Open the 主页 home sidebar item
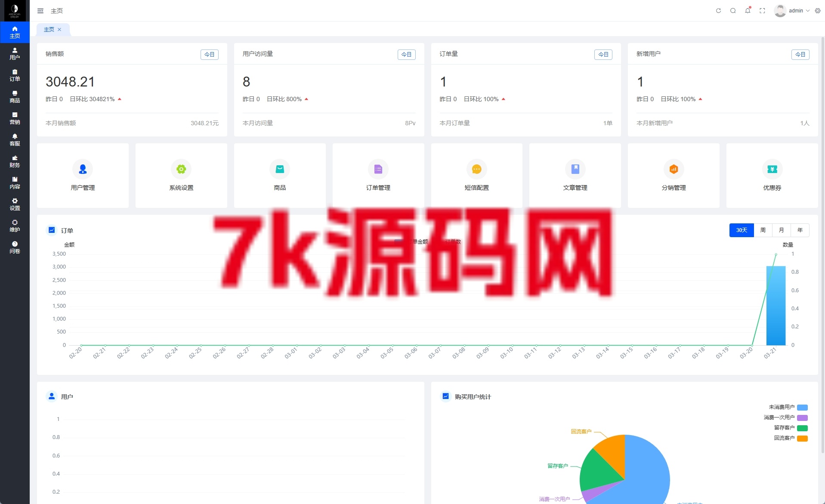The width and height of the screenshot is (825, 504). coord(15,32)
